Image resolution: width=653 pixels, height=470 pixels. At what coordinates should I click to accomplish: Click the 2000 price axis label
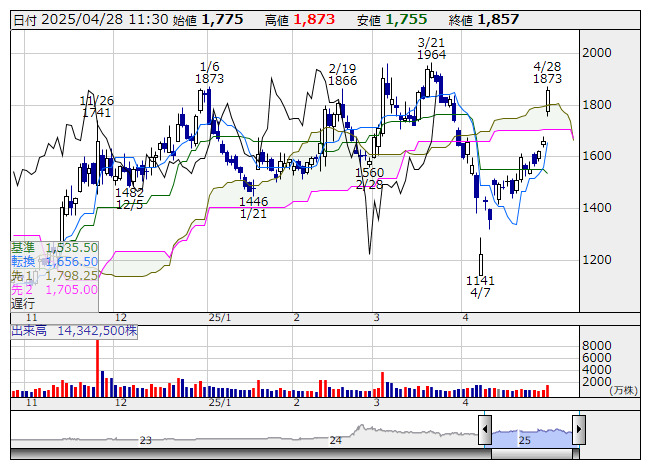[597, 53]
